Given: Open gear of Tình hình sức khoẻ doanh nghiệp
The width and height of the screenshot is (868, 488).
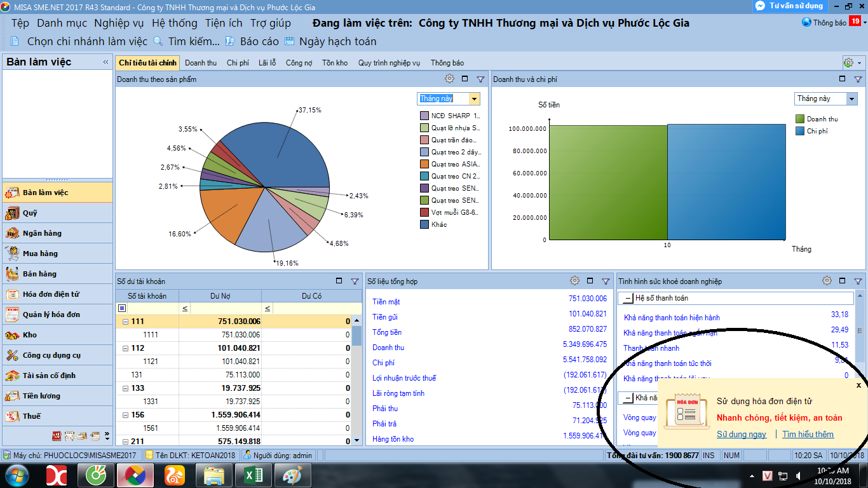Looking at the screenshot, I should [827, 280].
